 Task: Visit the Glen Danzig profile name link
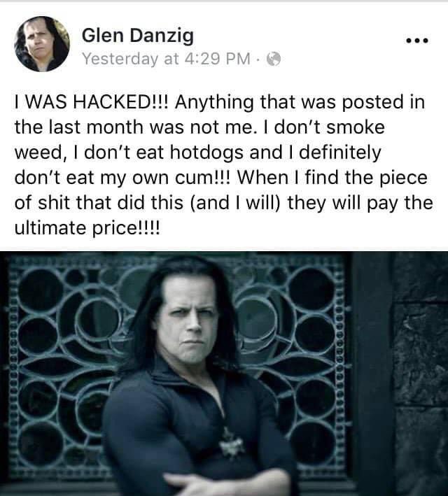138,35
